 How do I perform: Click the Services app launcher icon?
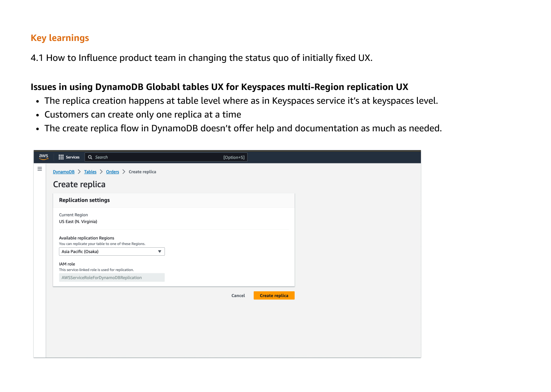click(61, 157)
